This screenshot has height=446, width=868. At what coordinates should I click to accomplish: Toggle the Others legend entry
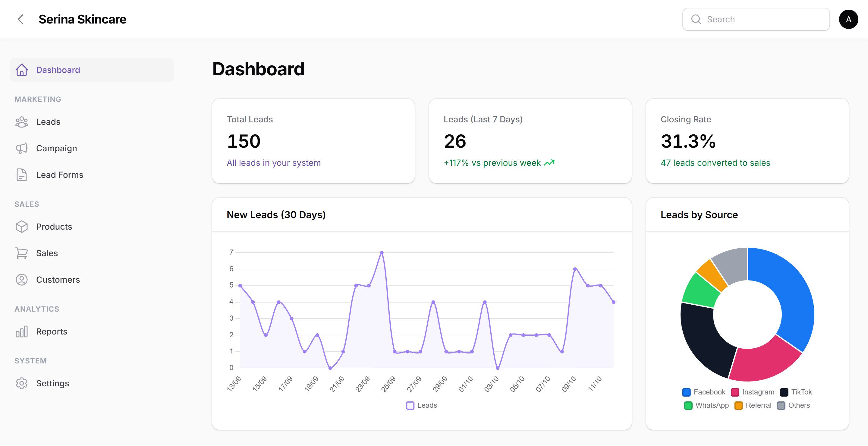[794, 405]
